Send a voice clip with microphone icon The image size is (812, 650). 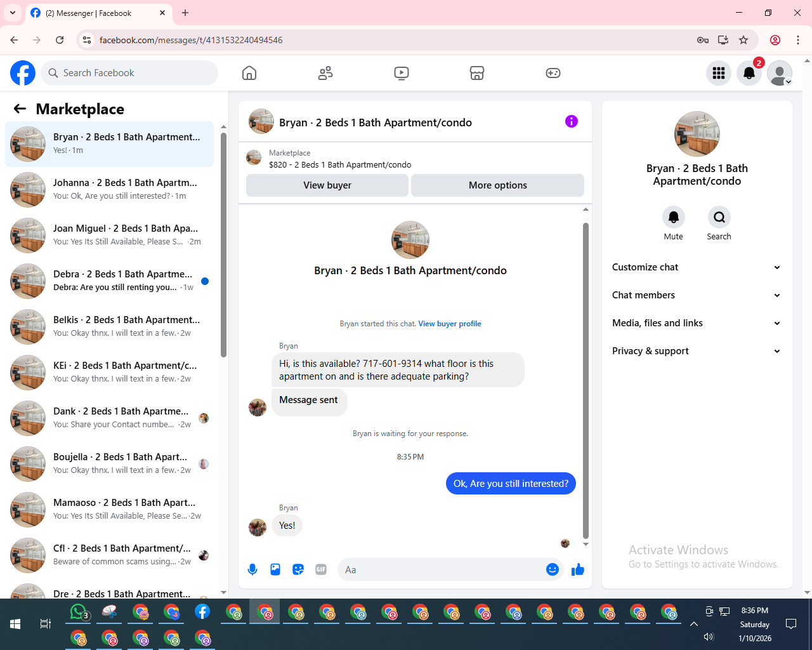252,569
